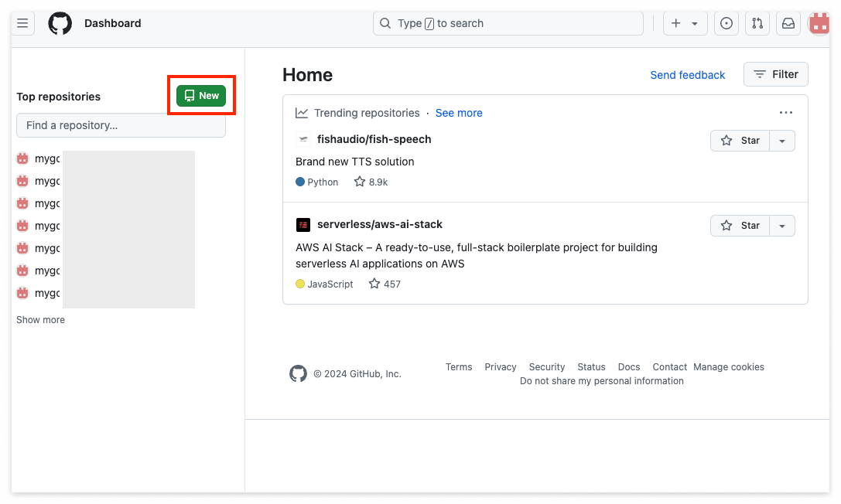Expand Star list dropdown for aws-ai-stack
Screen dimensions: 841x504
[782, 226]
